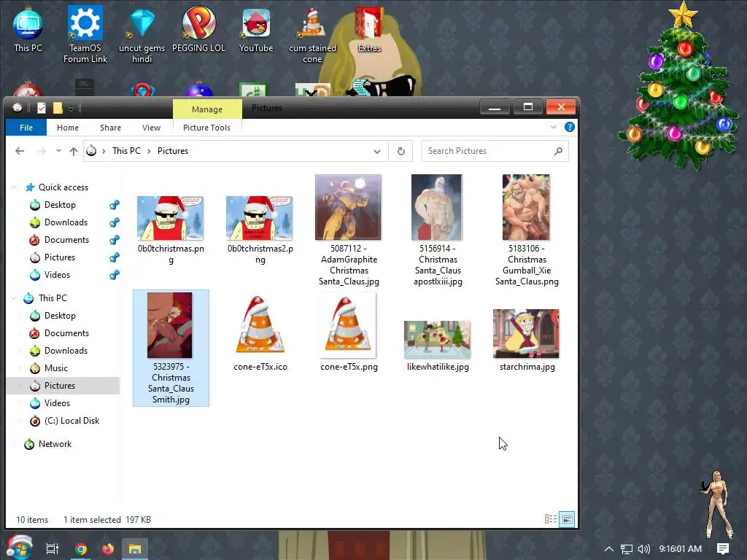The height and width of the screenshot is (560, 747).
Task: Open Desktop under Quick access
Action: coord(60,205)
